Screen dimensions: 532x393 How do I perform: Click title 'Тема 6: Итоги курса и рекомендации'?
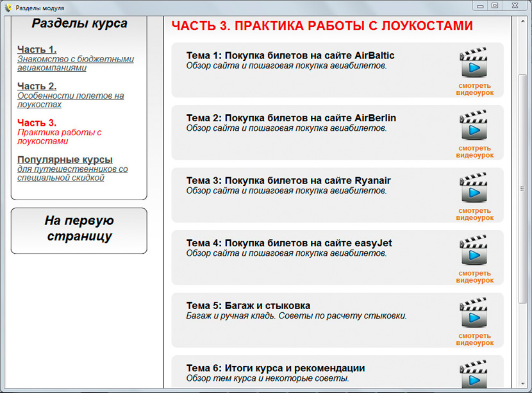click(276, 368)
